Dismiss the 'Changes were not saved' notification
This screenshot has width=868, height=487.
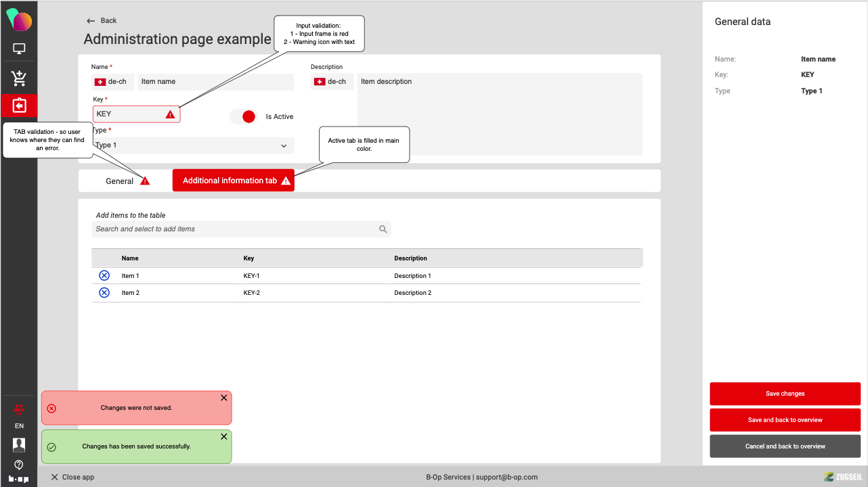click(x=224, y=398)
